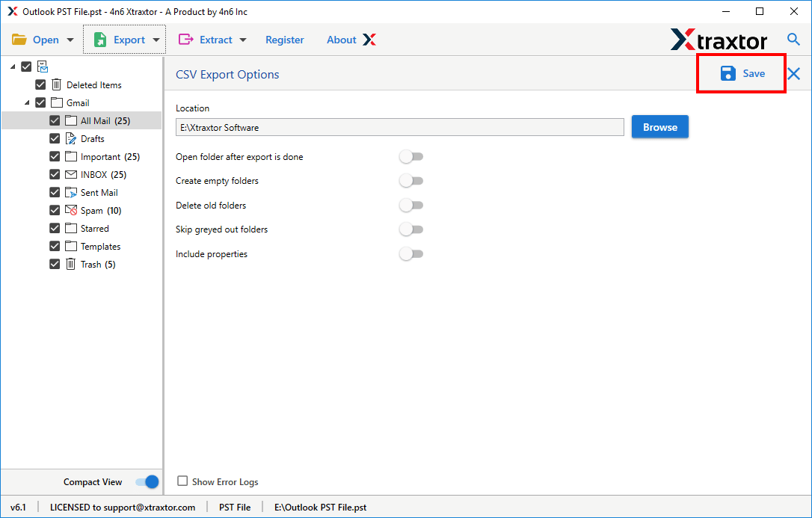Viewport: 812px width, 518px height.
Task: Click the About menu item
Action: click(x=341, y=39)
